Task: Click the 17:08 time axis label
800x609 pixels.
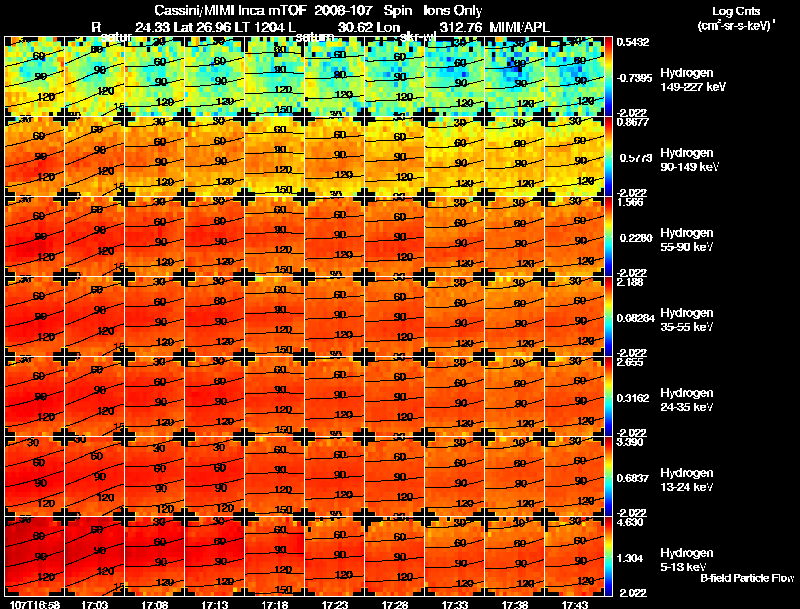Action: coord(155,604)
